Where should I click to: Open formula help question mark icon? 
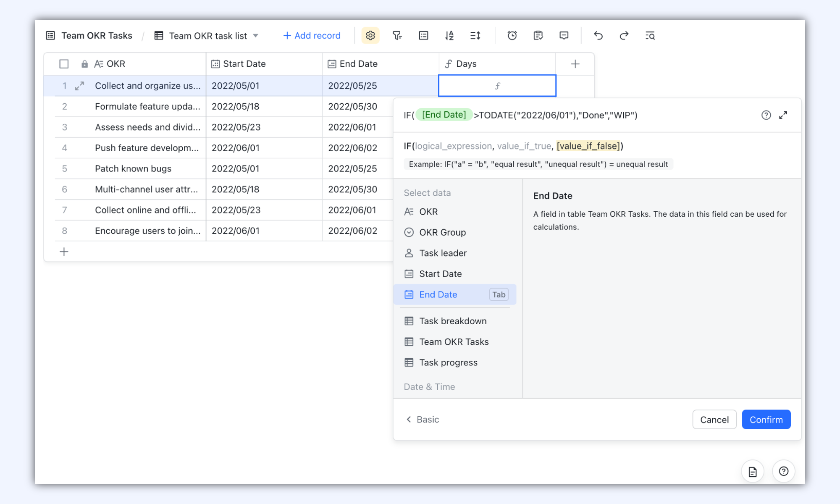(x=766, y=115)
